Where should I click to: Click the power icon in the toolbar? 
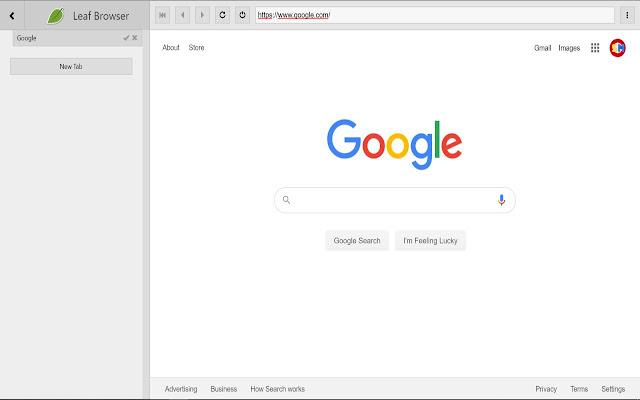[x=242, y=16]
